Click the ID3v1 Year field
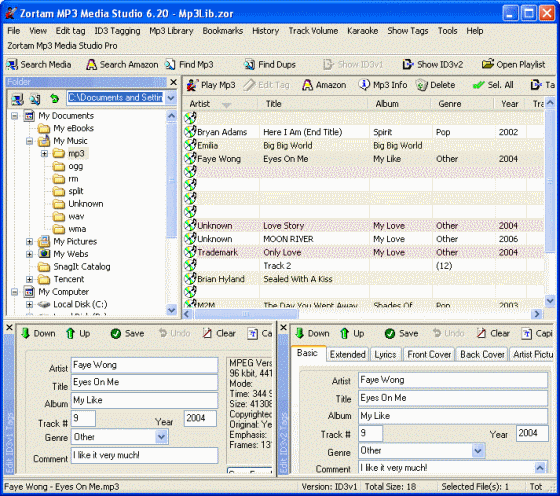The height and width of the screenshot is (496, 560). pos(200,418)
